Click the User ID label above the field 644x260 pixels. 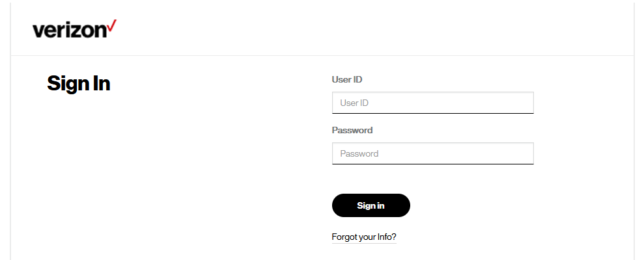pos(346,79)
